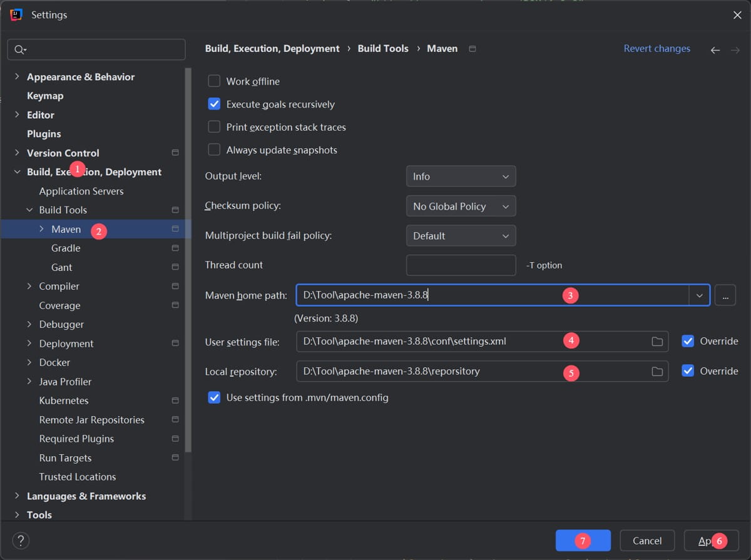Enable Print exception stack traces
This screenshot has height=560, width=751.
[x=214, y=127]
